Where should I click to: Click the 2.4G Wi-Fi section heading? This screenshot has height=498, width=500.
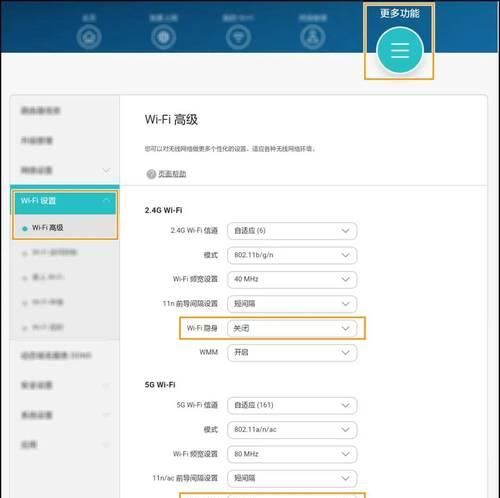pyautogui.click(x=163, y=210)
